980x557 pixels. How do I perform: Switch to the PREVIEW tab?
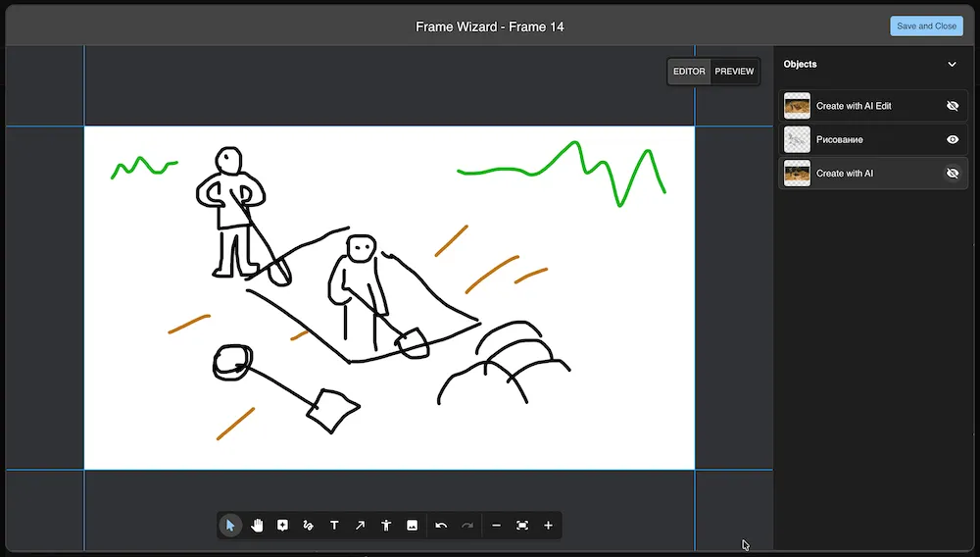click(x=734, y=72)
